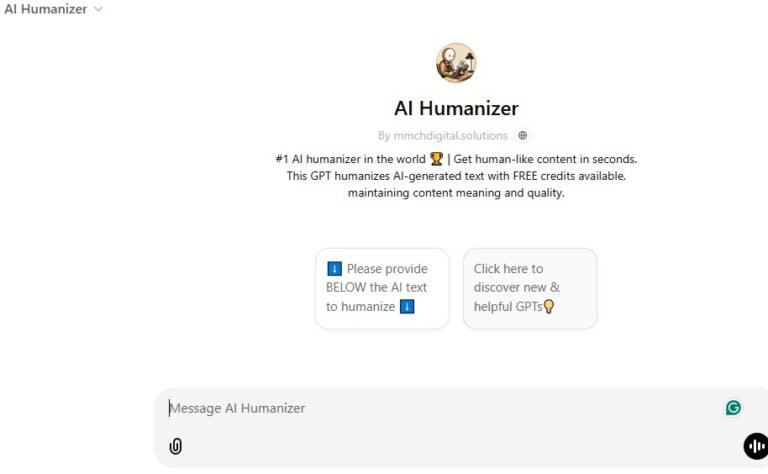Click the trophy emoji in the description
The width and height of the screenshot is (768, 474).
436,159
